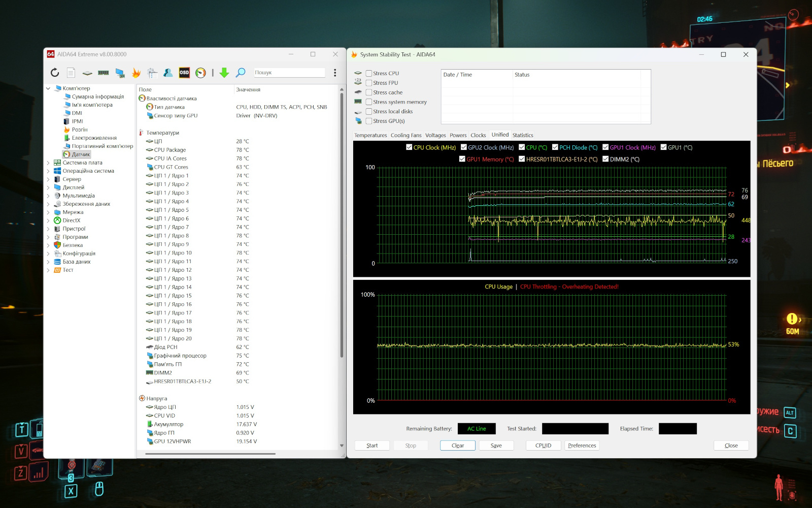Collapse the Комп'ютер tree node
The width and height of the screenshot is (812, 508).
click(x=48, y=88)
